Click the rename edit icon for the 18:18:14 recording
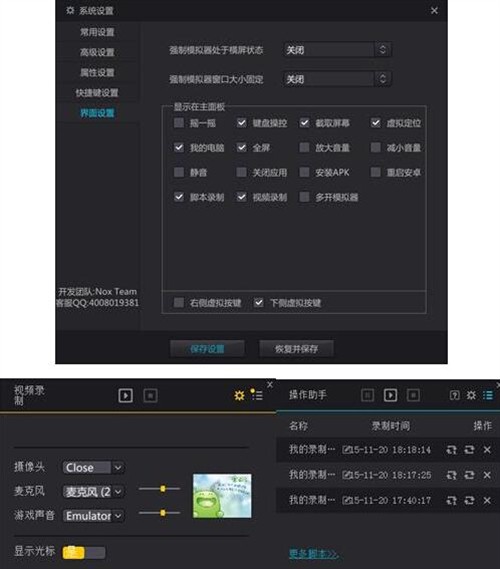The image size is (500, 569). tap(347, 450)
